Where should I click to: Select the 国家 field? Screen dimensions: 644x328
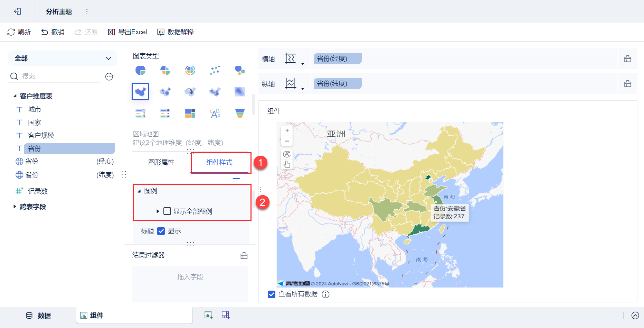point(35,122)
